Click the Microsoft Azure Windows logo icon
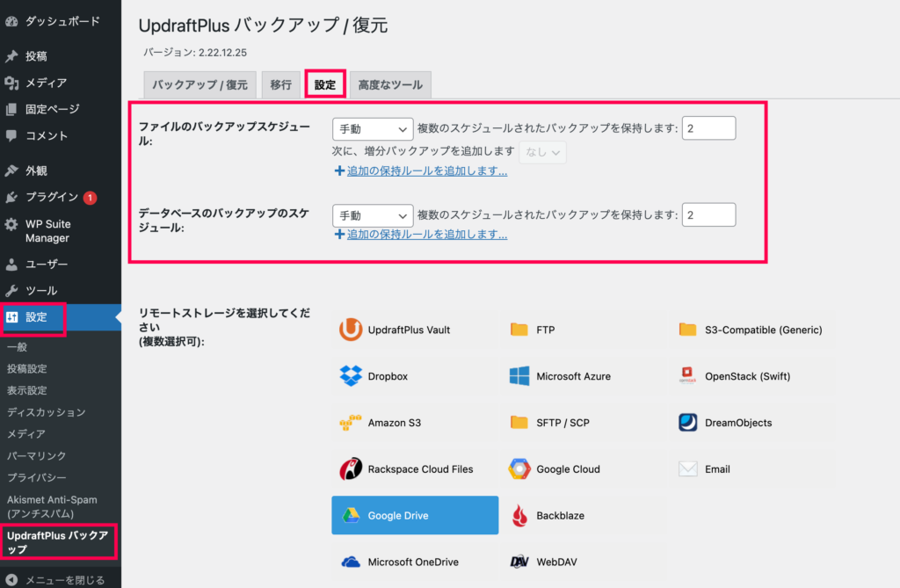Screen dimensions: 900x588 [519, 376]
